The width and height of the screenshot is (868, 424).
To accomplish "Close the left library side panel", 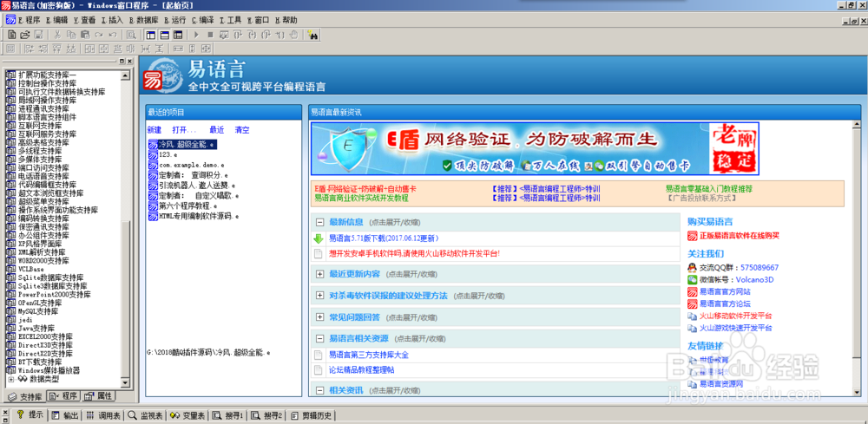I will pyautogui.click(x=129, y=61).
